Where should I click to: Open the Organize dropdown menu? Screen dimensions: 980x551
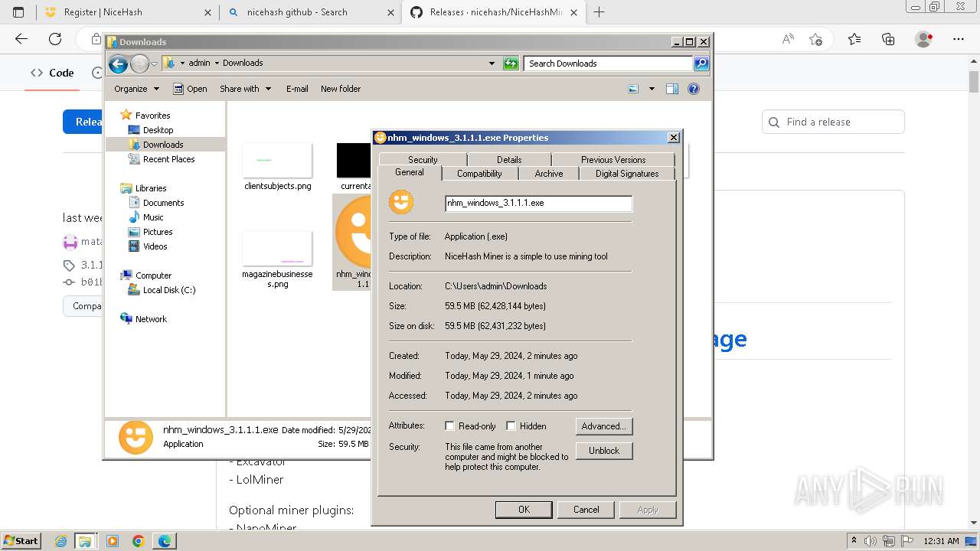(x=136, y=89)
